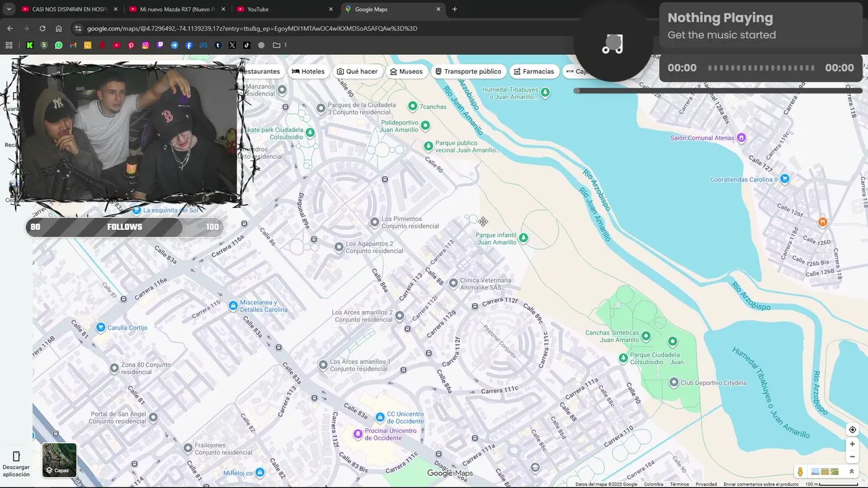This screenshot has width=868, height=488.
Task: Open the Meta bookmark icon
Action: (x=203, y=45)
